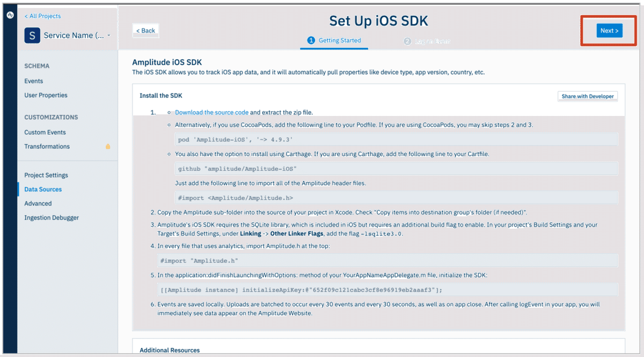This screenshot has width=644, height=357.
Task: Click the Amplitude iOS SDK heading
Action: [167, 62]
